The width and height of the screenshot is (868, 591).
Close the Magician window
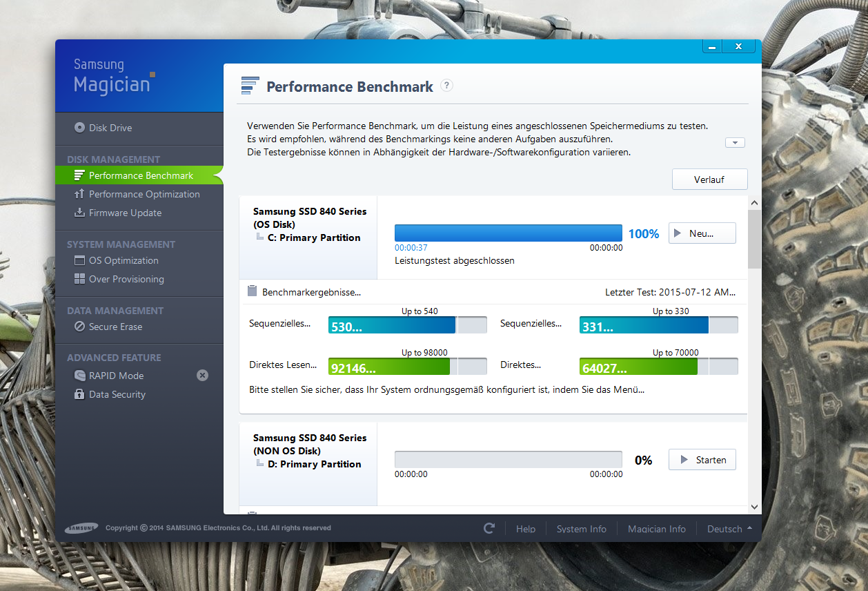click(739, 46)
